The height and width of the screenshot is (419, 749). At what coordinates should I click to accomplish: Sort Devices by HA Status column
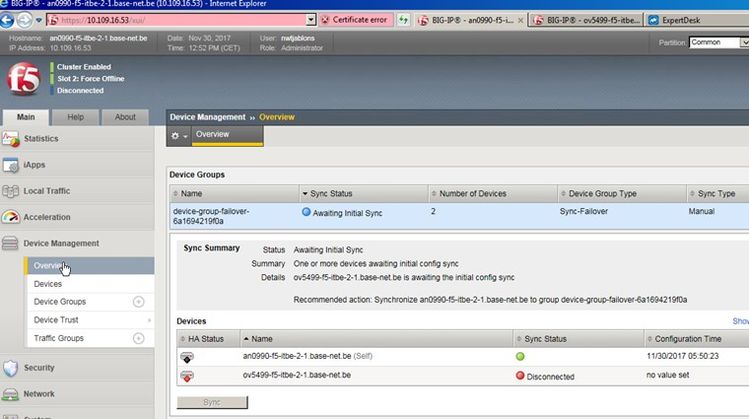click(x=209, y=339)
